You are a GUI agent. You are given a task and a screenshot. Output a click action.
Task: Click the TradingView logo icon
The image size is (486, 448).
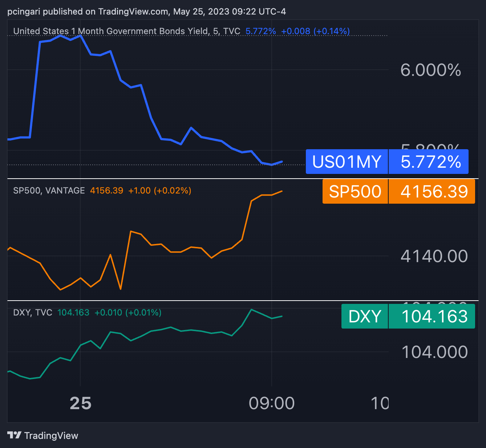[14, 435]
